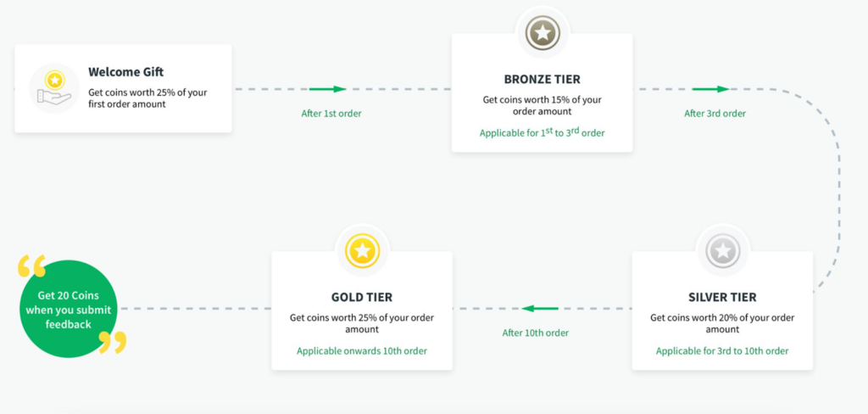The image size is (868, 414).
Task: Click the After 10th order label
Action: [536, 333]
